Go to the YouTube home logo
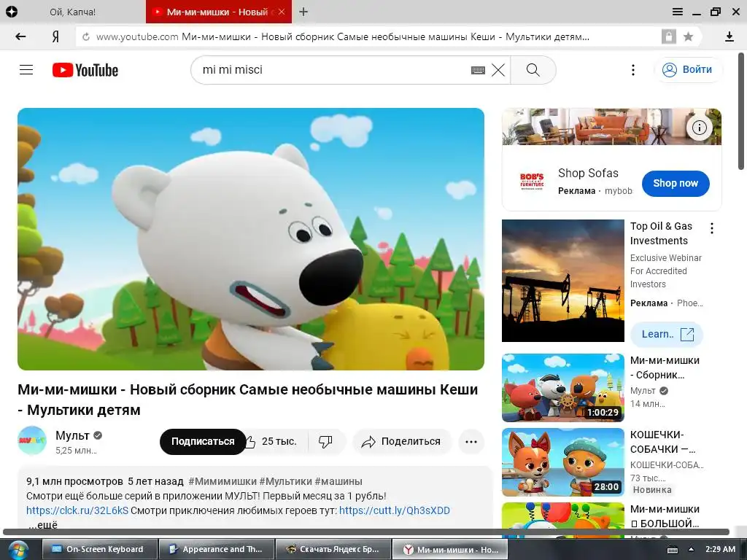Screen dimensions: 747x560 (85, 70)
